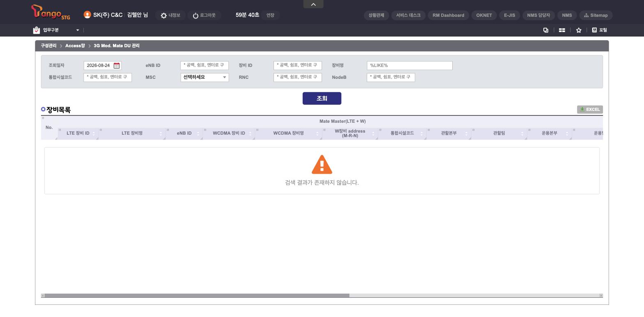Extend the session with 연장
Screen dimensions: 644x317
coord(270,15)
